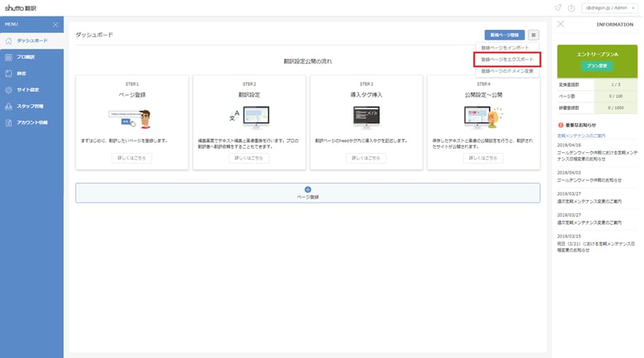Click the ダッシュボード page heading
Screen dimensions: 644x358
pos(94,35)
